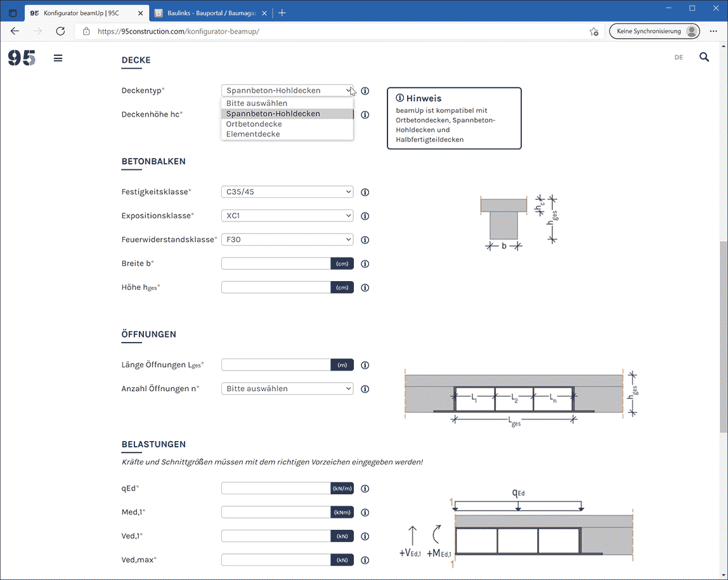Focus the Med,1 input field

(276, 512)
